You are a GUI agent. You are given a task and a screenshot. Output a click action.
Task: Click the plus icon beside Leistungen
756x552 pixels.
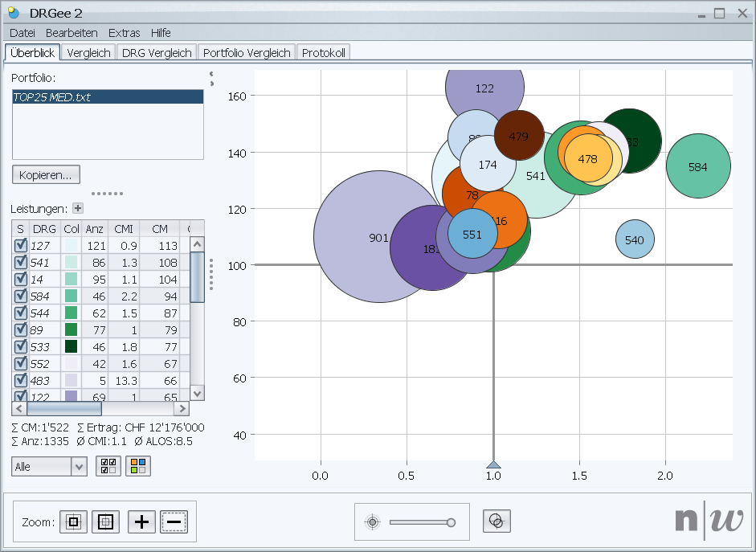tap(78, 208)
